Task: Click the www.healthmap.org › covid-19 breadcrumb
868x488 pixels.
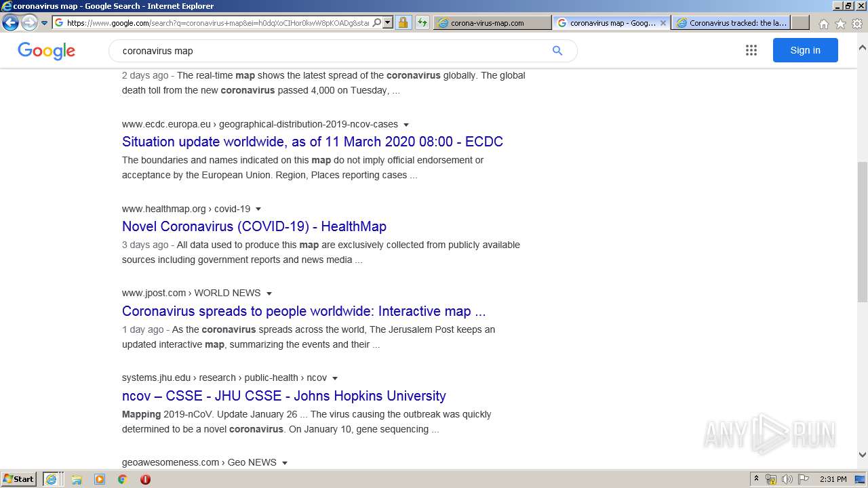Action: (186, 209)
